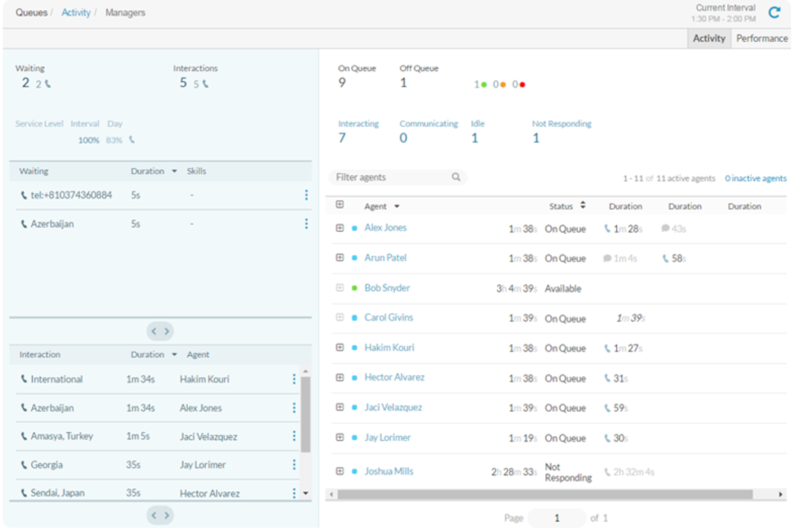The height and width of the screenshot is (532, 798).
Task: Select Interval for Service Level view
Action: click(x=85, y=123)
